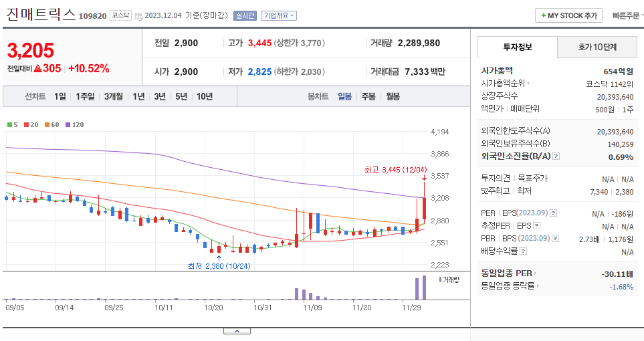Image resolution: width=644 pixels, height=341 pixels.
Task: Open the 동일업종 PER arrow link
Action: [x=536, y=273]
